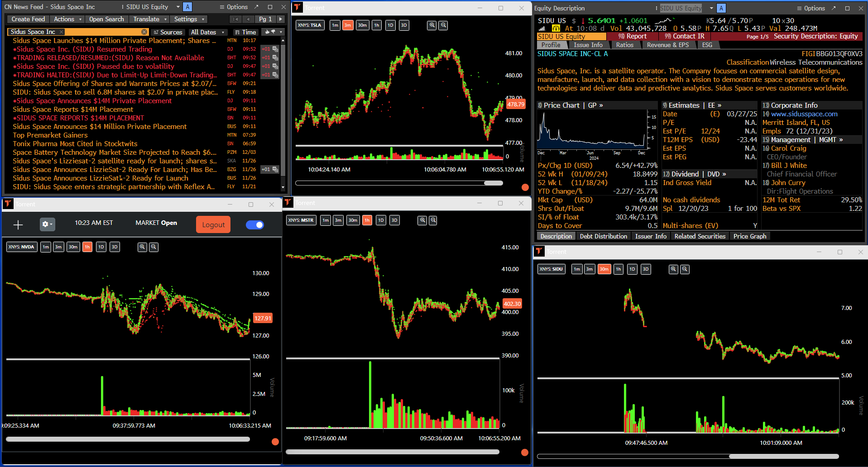
Task: Go to next page in News Feed
Action: coord(281,19)
